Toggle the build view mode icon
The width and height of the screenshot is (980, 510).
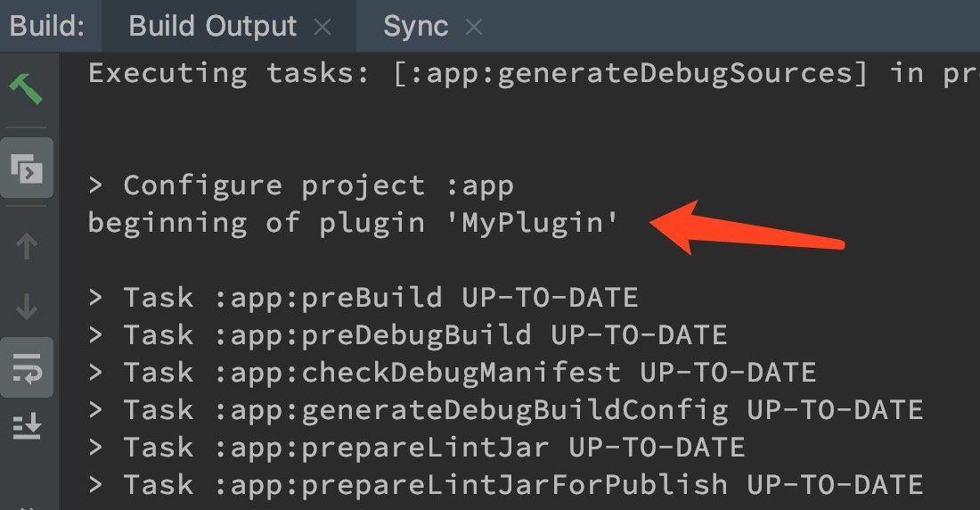[26, 169]
